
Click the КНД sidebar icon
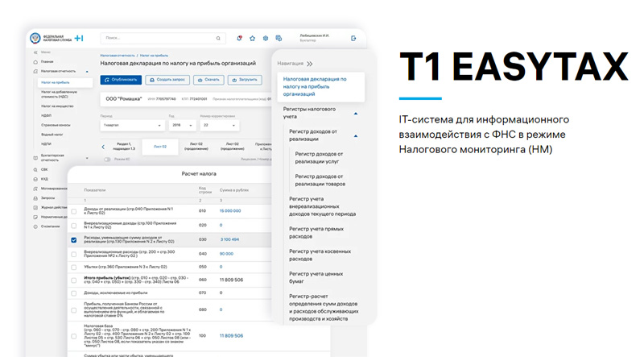click(35, 180)
